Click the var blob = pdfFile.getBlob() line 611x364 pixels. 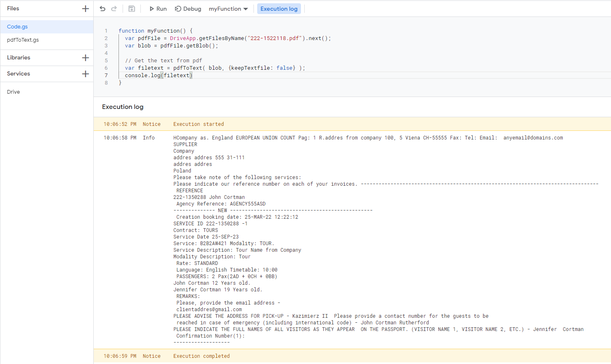tap(171, 46)
